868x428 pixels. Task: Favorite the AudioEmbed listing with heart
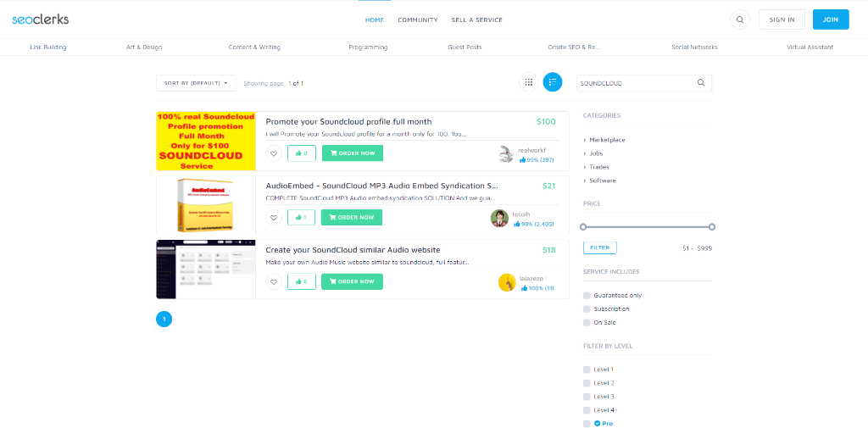274,218
